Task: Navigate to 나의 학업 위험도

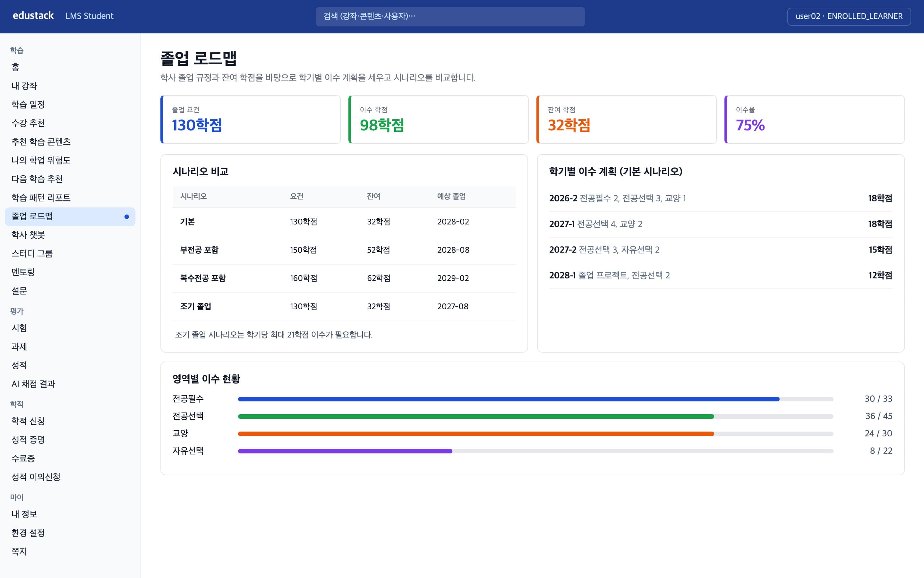Action: coord(70,160)
